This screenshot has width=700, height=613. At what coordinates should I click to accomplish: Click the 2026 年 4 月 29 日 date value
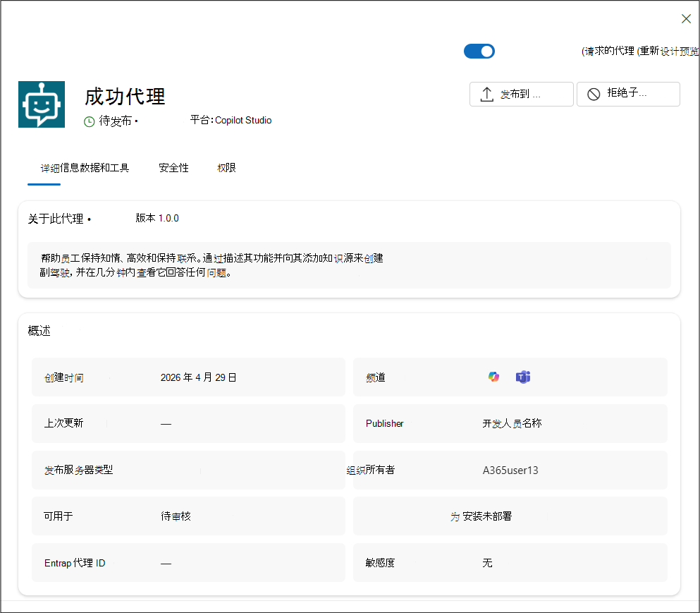(x=199, y=377)
